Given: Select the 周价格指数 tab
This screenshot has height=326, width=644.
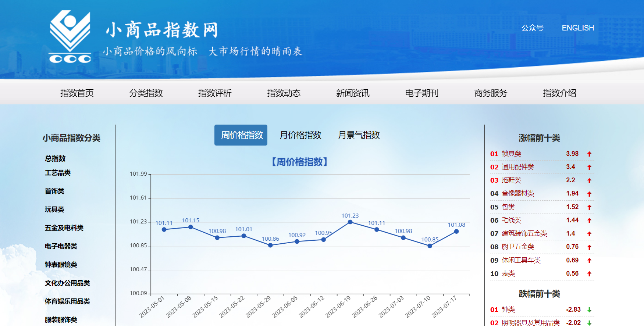Looking at the screenshot, I should [241, 135].
